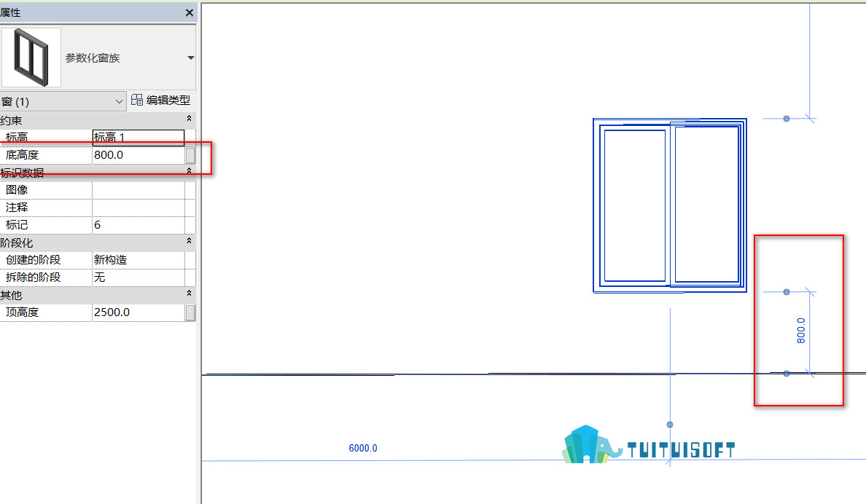Click the 创建的阶段 value 新构造

click(138, 260)
